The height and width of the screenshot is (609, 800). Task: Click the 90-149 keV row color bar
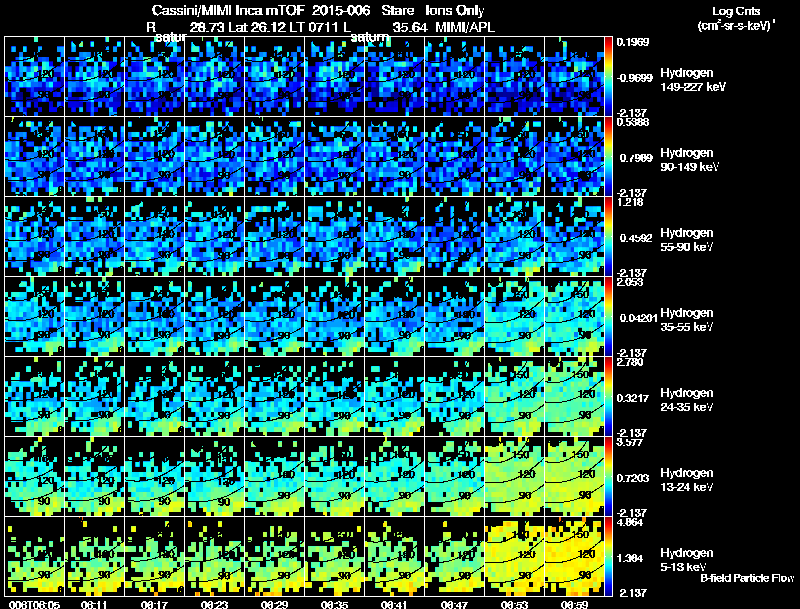pyautogui.click(x=608, y=157)
